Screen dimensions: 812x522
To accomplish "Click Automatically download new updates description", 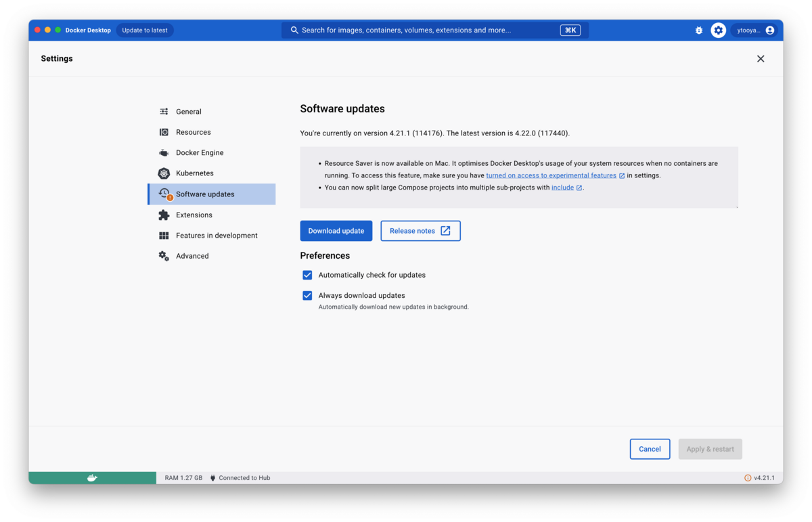I will click(393, 307).
